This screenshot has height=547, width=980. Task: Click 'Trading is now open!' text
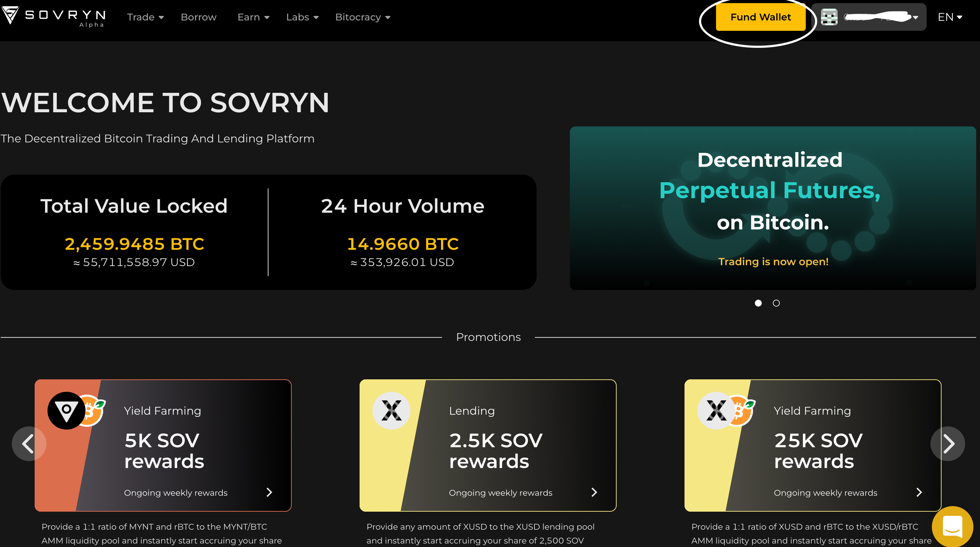tap(773, 262)
